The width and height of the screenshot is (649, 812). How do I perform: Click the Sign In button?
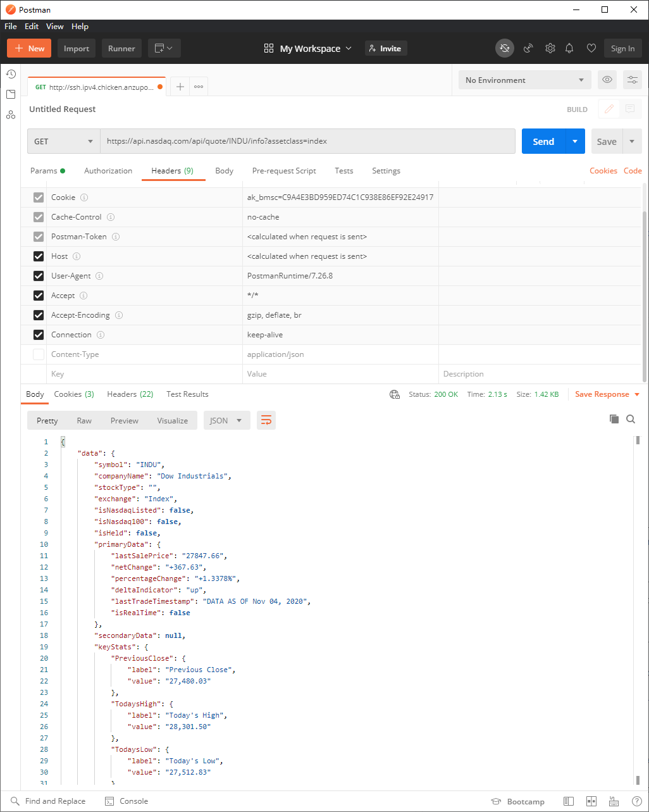pyautogui.click(x=623, y=48)
